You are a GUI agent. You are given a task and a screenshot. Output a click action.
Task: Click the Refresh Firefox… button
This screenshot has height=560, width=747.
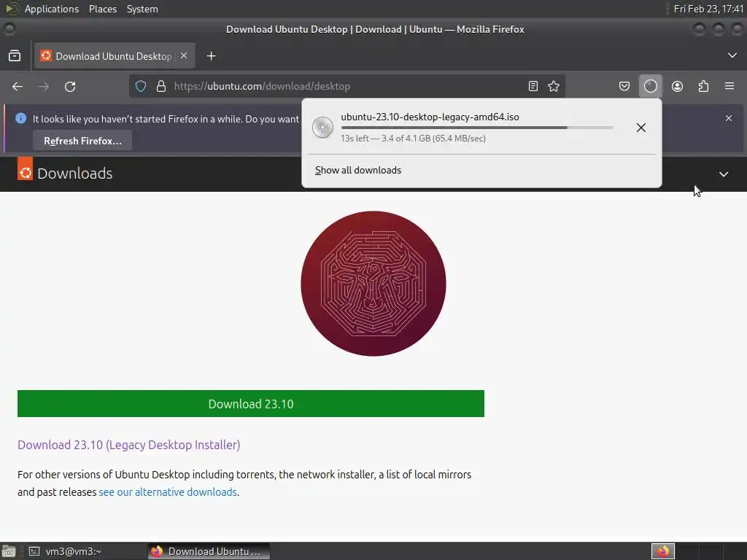click(82, 141)
